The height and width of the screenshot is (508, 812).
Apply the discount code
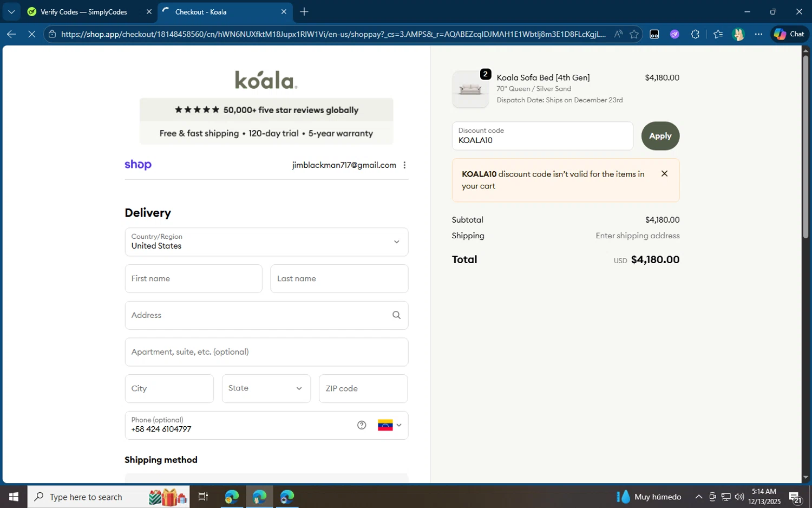point(660,136)
